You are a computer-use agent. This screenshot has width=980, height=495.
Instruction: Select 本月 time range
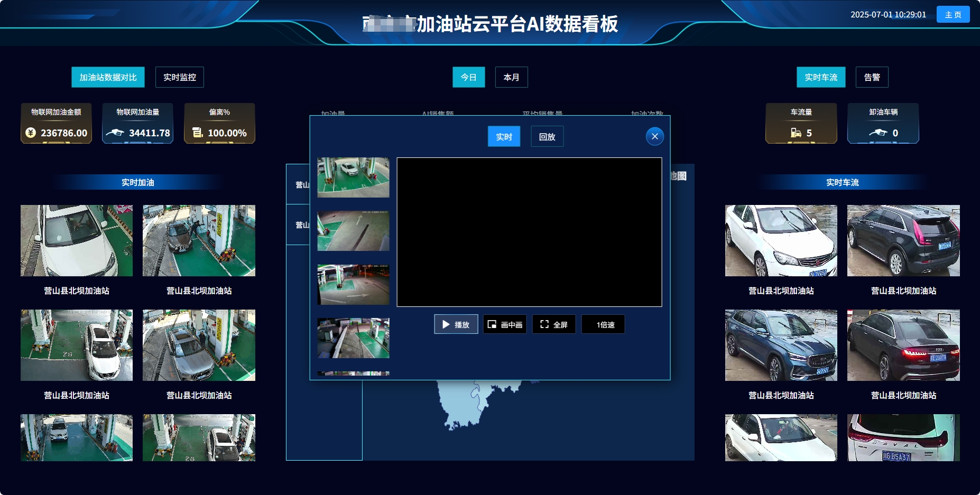coord(512,77)
